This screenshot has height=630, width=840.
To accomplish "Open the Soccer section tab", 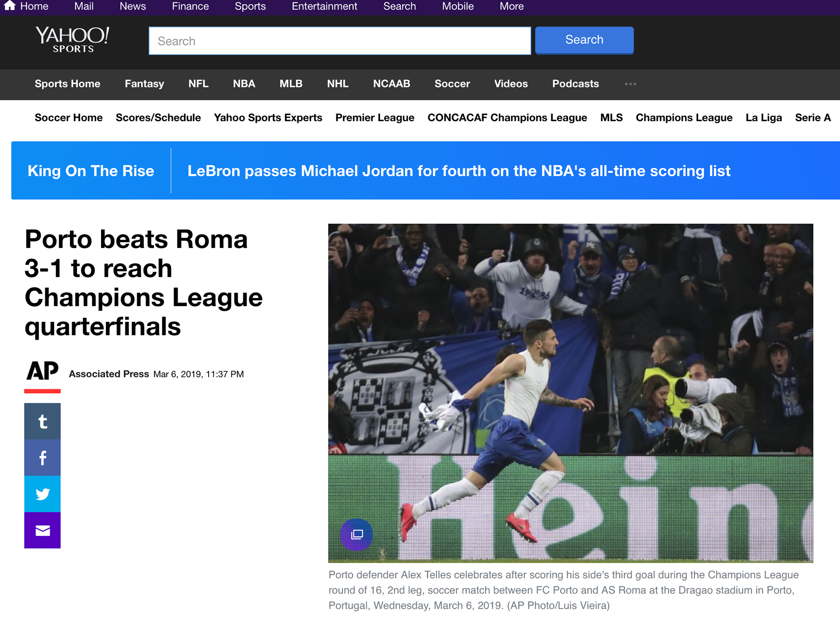I will tap(452, 84).
